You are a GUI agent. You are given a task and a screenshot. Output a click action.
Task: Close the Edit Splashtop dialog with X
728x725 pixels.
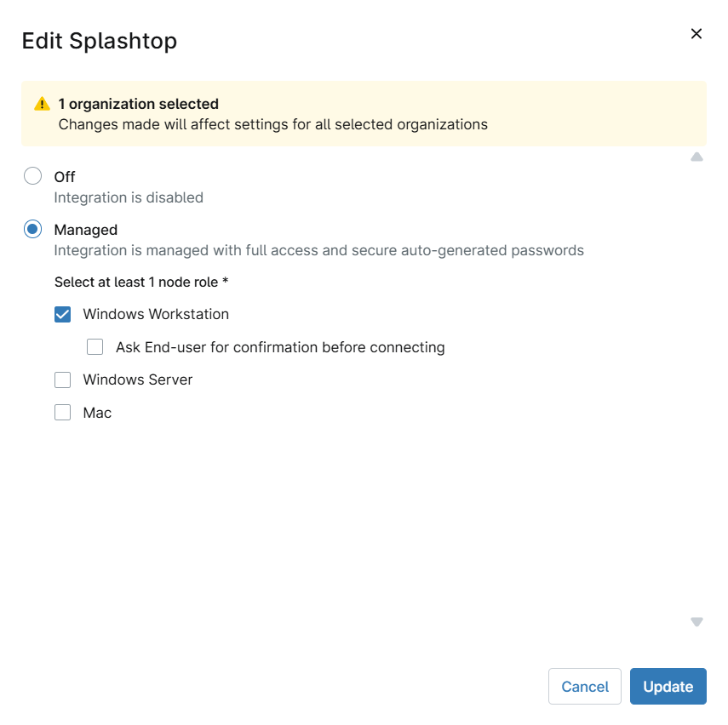click(x=696, y=34)
